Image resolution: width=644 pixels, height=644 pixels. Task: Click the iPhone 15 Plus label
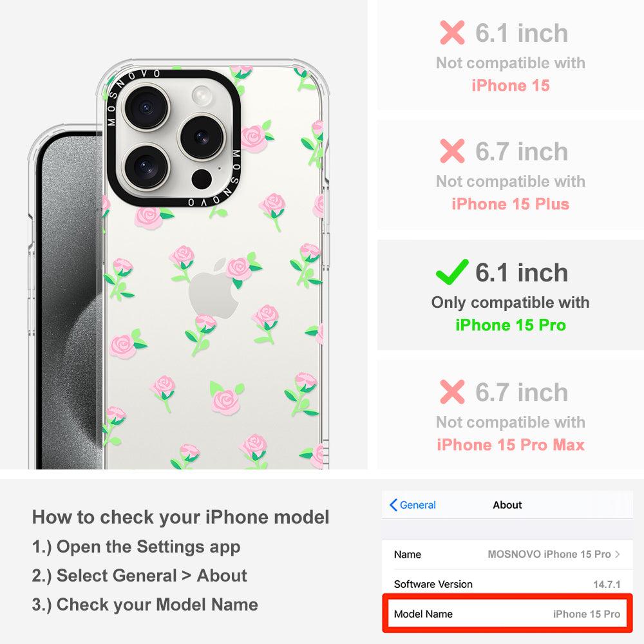pos(511,204)
